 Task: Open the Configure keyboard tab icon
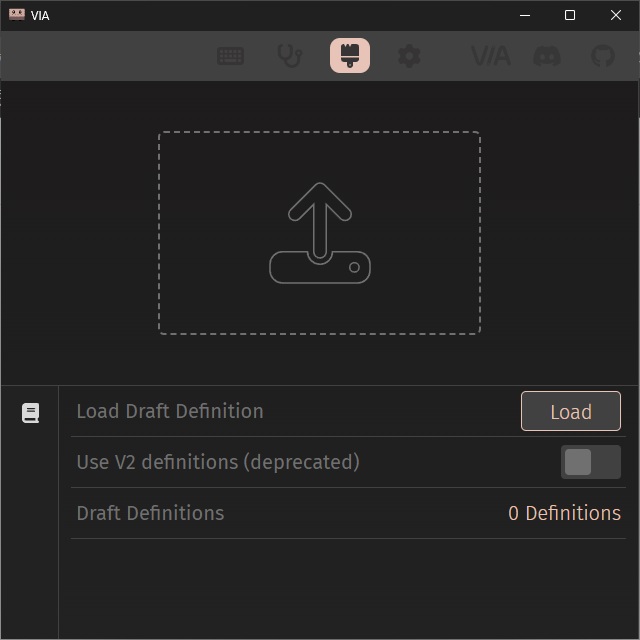[x=231, y=56]
